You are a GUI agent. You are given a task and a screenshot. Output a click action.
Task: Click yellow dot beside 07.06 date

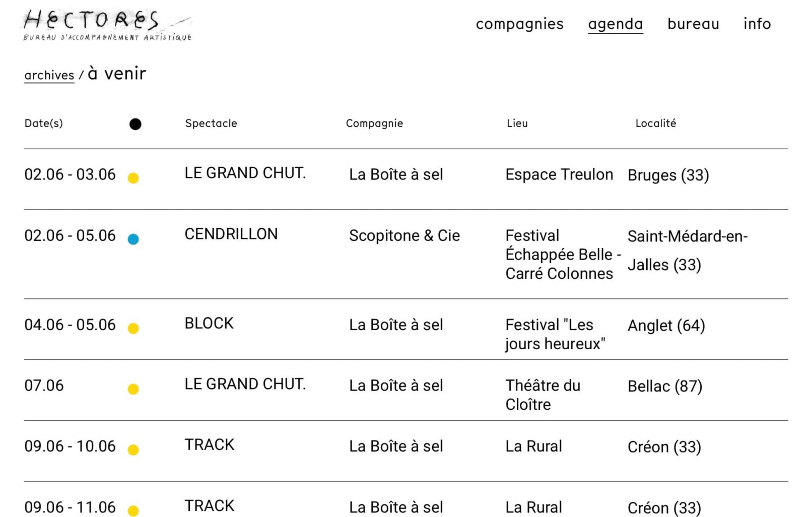click(x=133, y=389)
